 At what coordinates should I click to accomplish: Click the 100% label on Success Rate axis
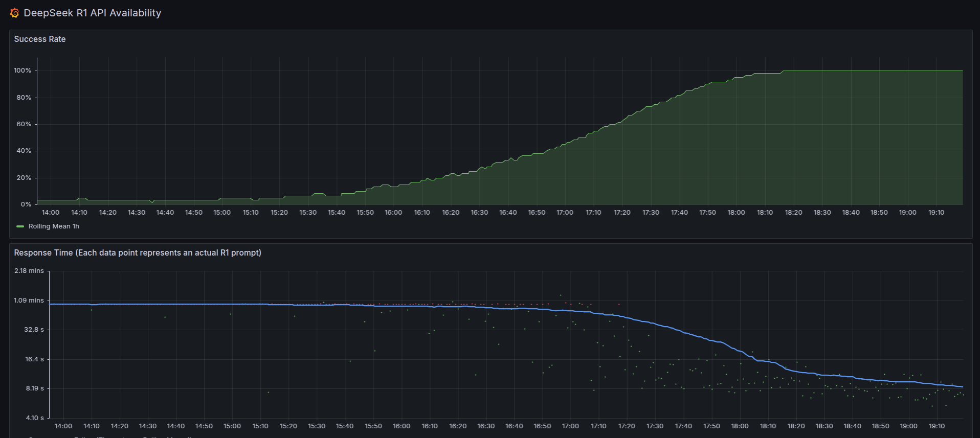pyautogui.click(x=23, y=71)
